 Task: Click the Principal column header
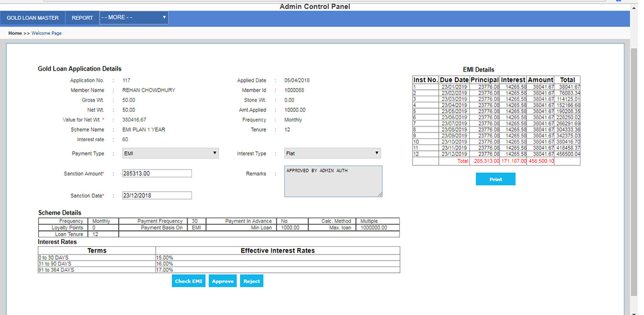(485, 80)
